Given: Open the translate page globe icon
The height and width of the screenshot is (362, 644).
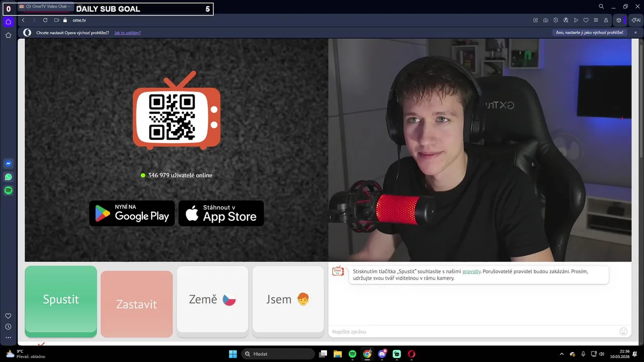Looking at the screenshot, I should tap(566, 20).
